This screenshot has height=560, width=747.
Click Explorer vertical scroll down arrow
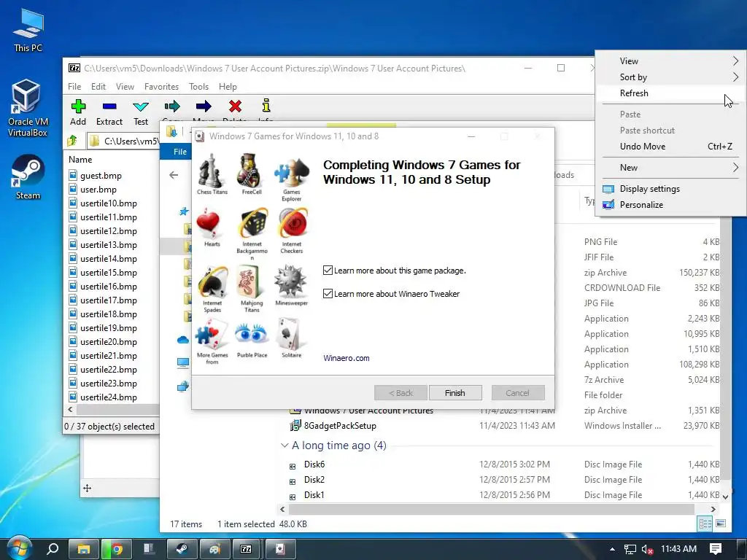tap(724, 497)
